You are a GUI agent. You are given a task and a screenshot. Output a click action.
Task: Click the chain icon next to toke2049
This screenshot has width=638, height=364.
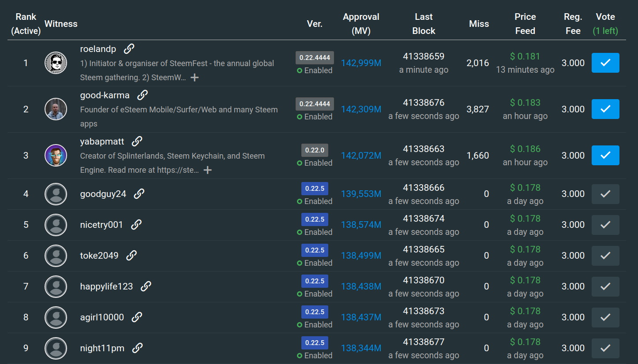click(x=131, y=256)
